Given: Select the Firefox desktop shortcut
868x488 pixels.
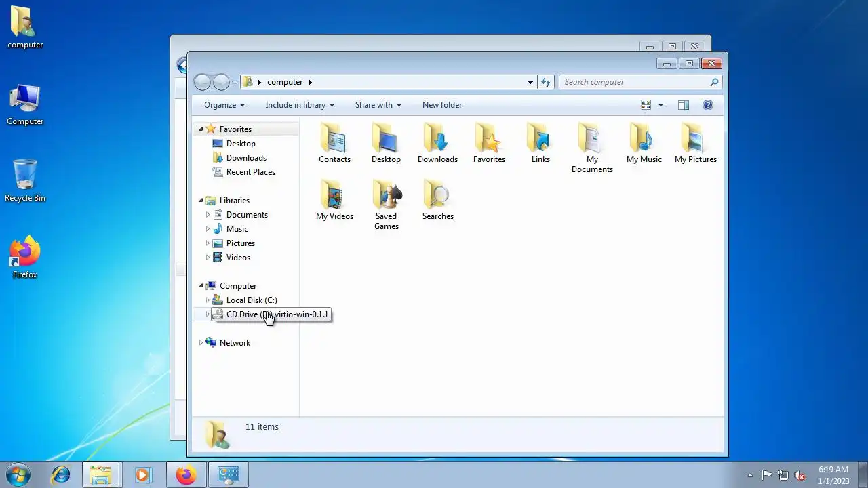Looking at the screenshot, I should click(25, 258).
